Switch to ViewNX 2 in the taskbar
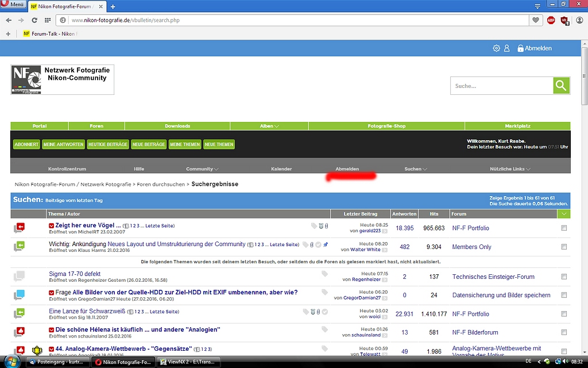Viewport: 588px width, 368px height. tap(188, 362)
